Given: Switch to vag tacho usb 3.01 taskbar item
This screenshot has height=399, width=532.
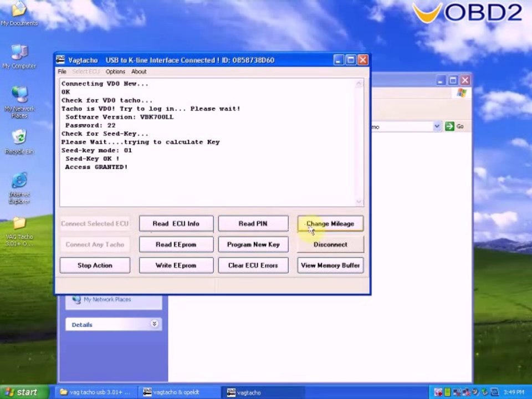Looking at the screenshot, I should pyautogui.click(x=96, y=392).
